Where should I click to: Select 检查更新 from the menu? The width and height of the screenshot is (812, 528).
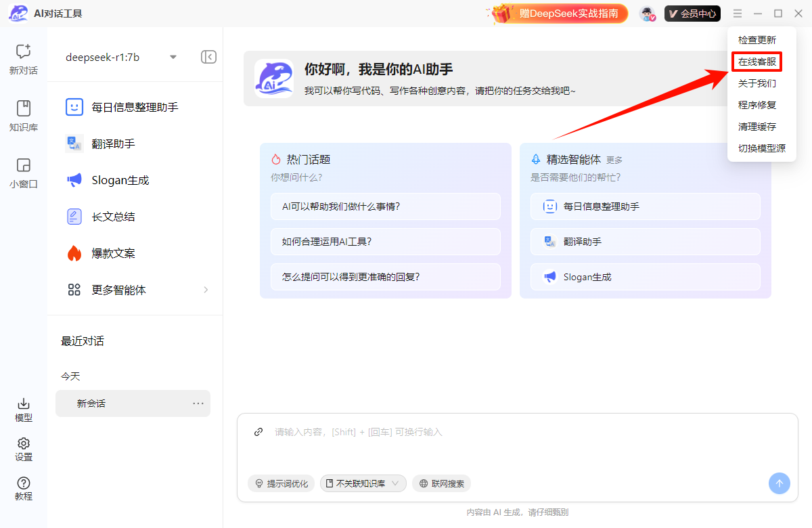point(757,40)
